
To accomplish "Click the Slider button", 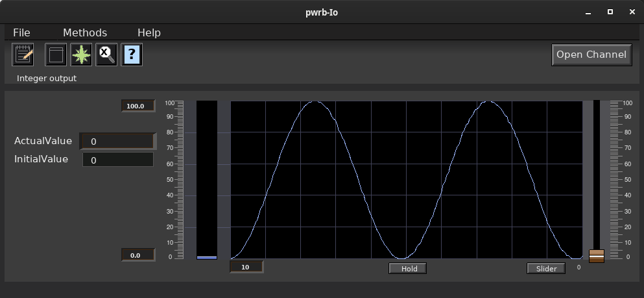I will pos(546,268).
